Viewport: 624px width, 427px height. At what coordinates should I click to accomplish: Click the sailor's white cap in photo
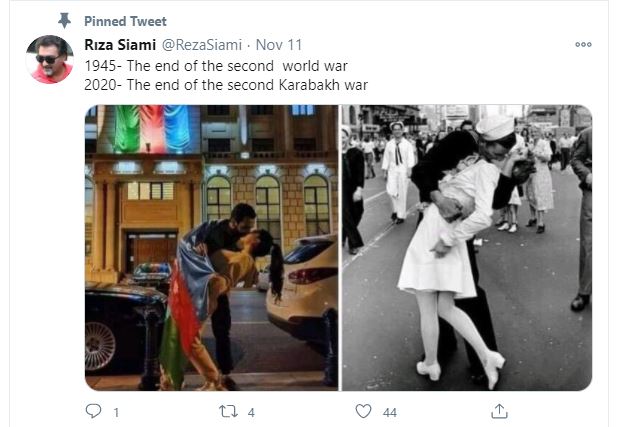coord(495,127)
